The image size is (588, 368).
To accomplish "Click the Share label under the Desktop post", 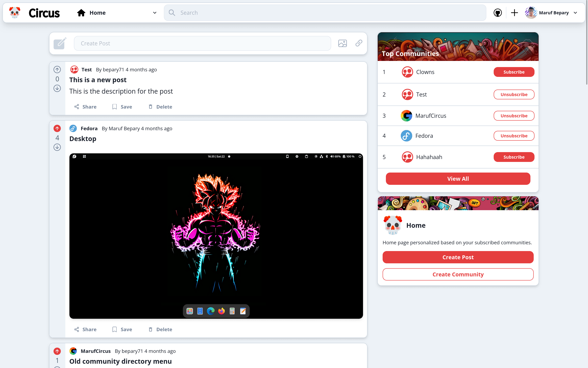I will point(89,329).
